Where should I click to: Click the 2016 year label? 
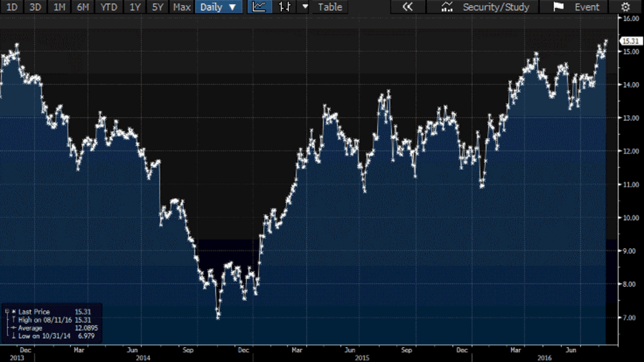(x=545, y=358)
